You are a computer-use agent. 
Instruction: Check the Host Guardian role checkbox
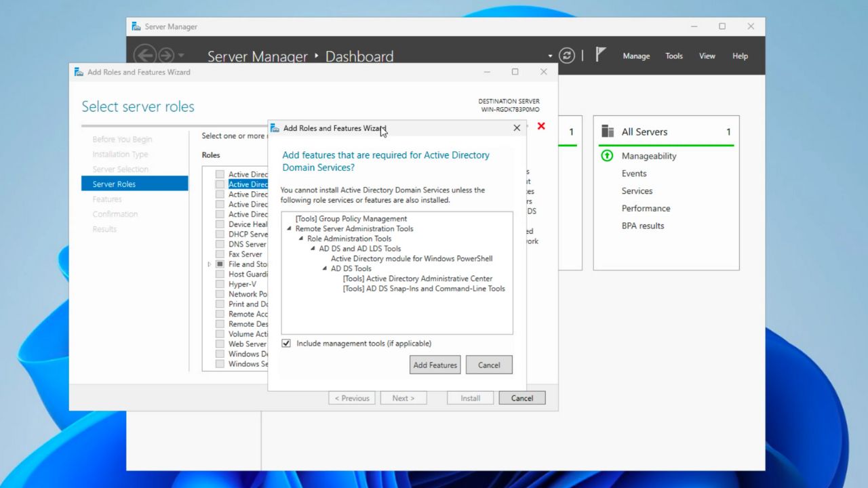click(220, 274)
